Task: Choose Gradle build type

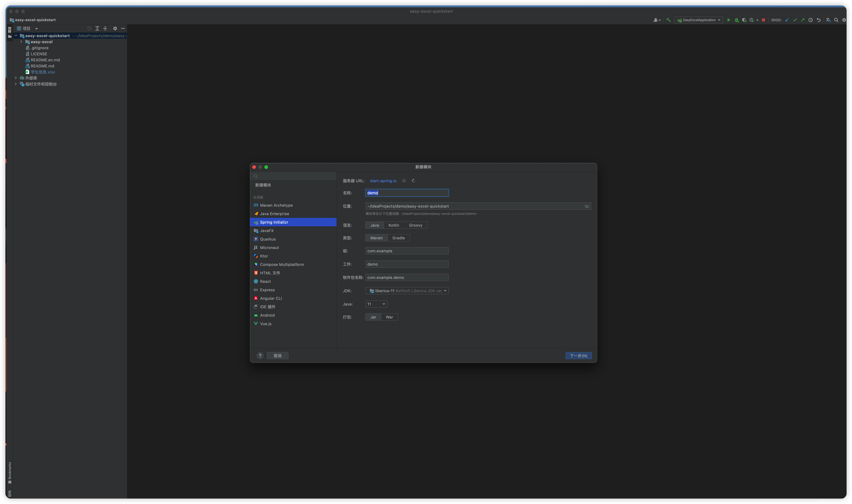Action: pyautogui.click(x=398, y=238)
